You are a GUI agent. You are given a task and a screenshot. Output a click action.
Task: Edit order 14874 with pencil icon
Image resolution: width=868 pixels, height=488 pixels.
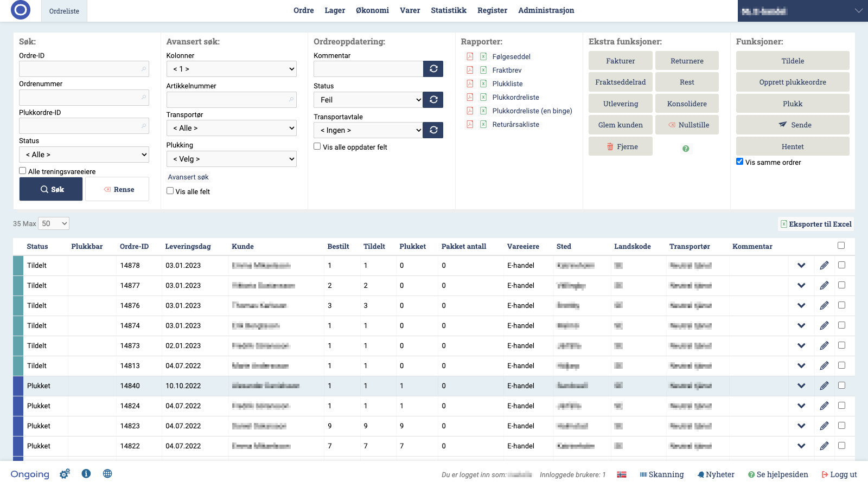[824, 325]
